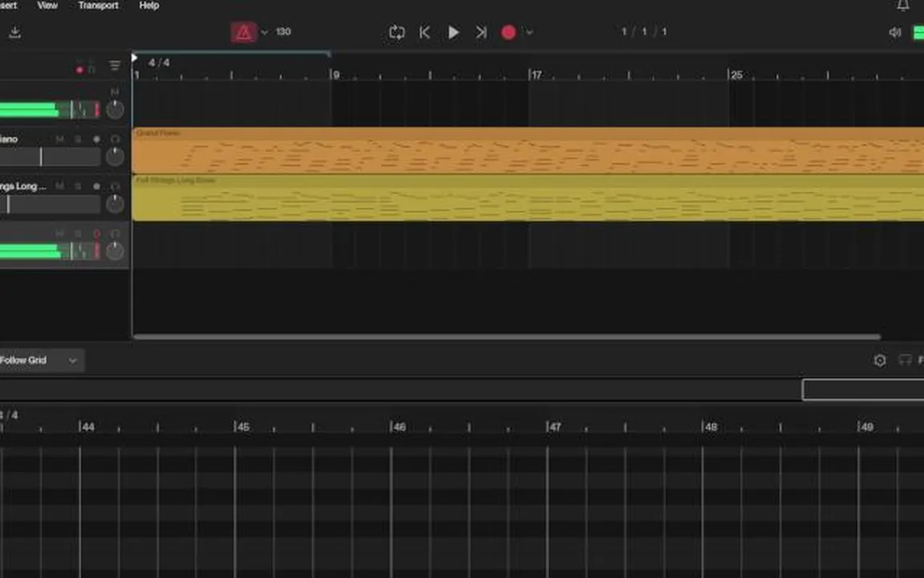
Task: Start playback with the play button
Action: coord(453,32)
